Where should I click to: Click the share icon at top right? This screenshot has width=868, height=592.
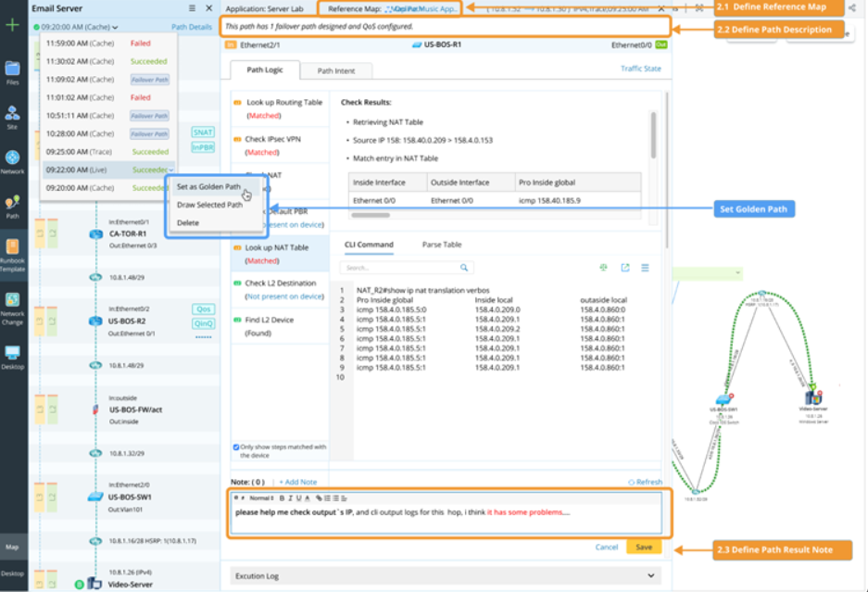coord(852,7)
